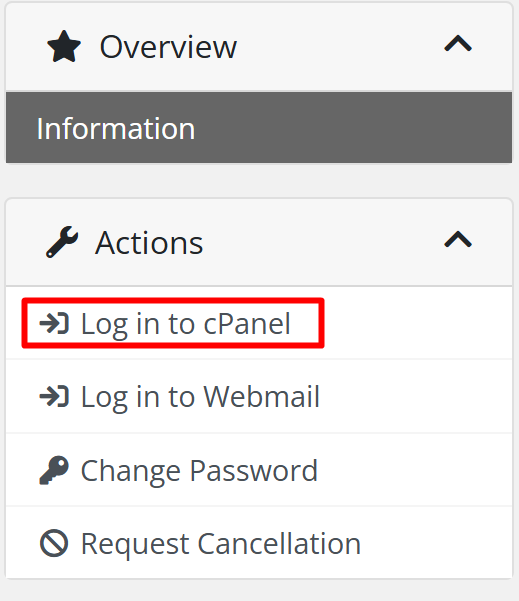Open the Log in to Webmail link
Image resolution: width=519 pixels, height=601 pixels.
point(200,397)
